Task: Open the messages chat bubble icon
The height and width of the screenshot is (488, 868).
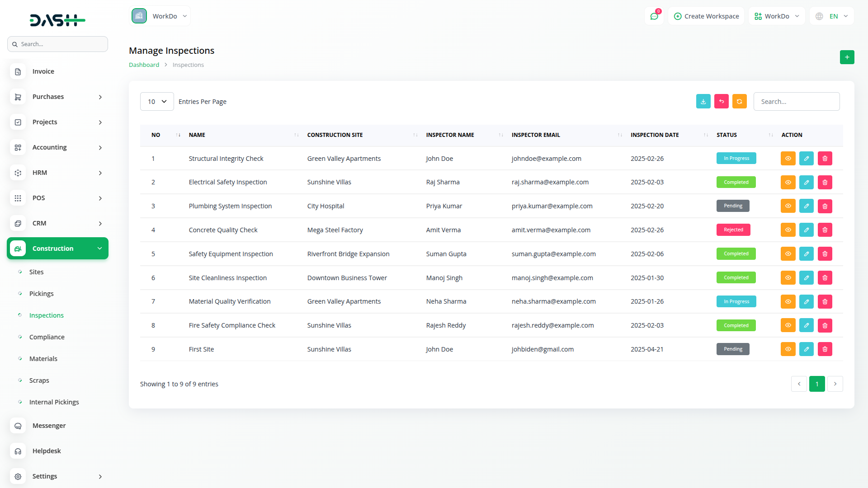Action: click(654, 16)
